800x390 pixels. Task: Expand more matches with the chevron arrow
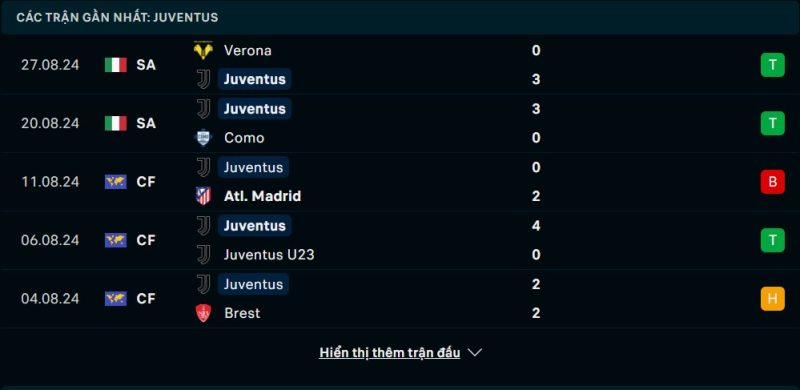[474, 353]
